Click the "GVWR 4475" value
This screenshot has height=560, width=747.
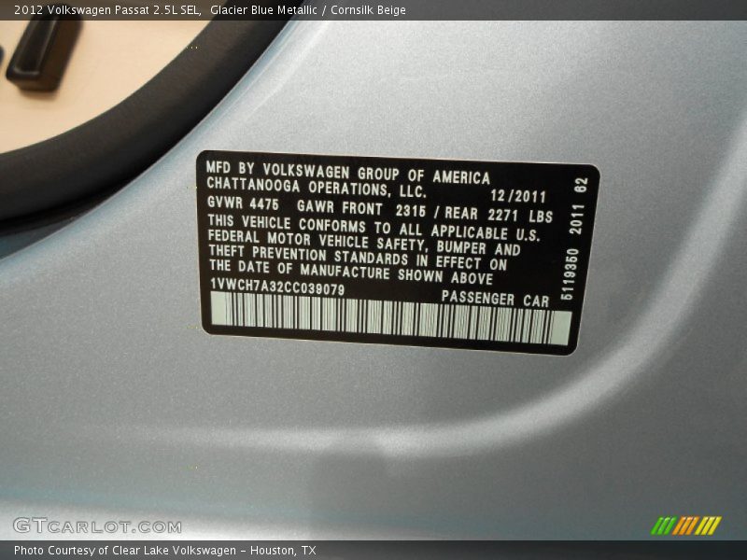click(x=243, y=203)
